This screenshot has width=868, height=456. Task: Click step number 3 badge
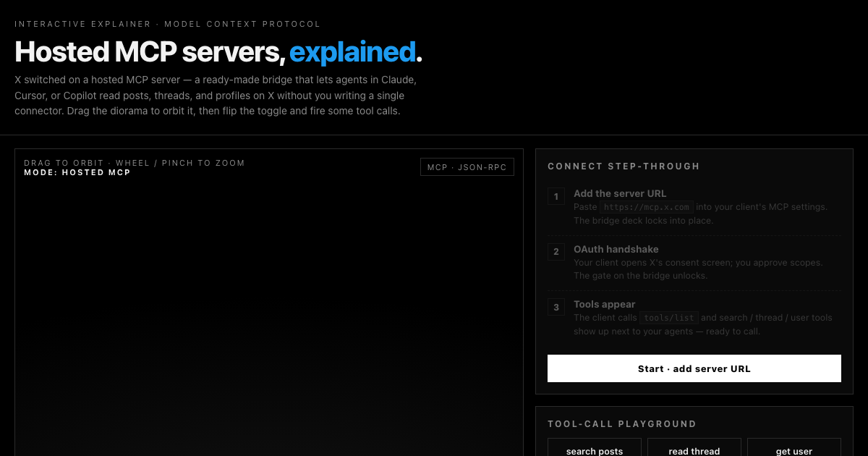556,307
